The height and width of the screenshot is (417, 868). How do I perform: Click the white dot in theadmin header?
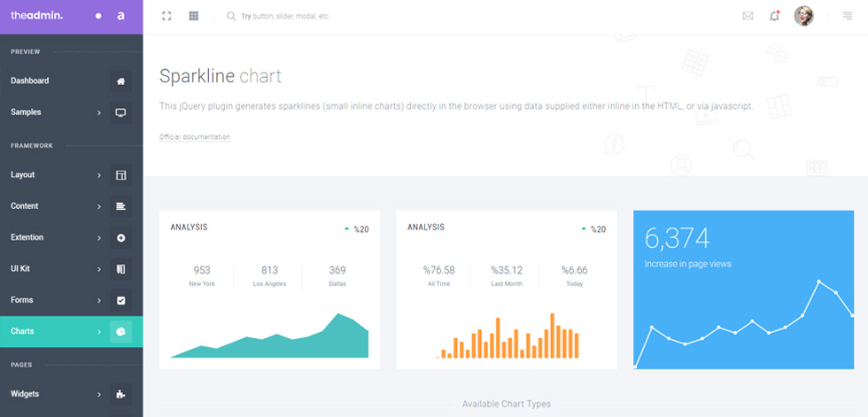point(98,16)
